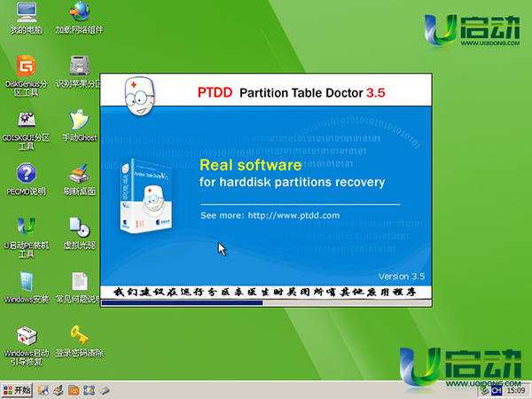Open the 加载网络组件 desktop icon

tap(80, 18)
